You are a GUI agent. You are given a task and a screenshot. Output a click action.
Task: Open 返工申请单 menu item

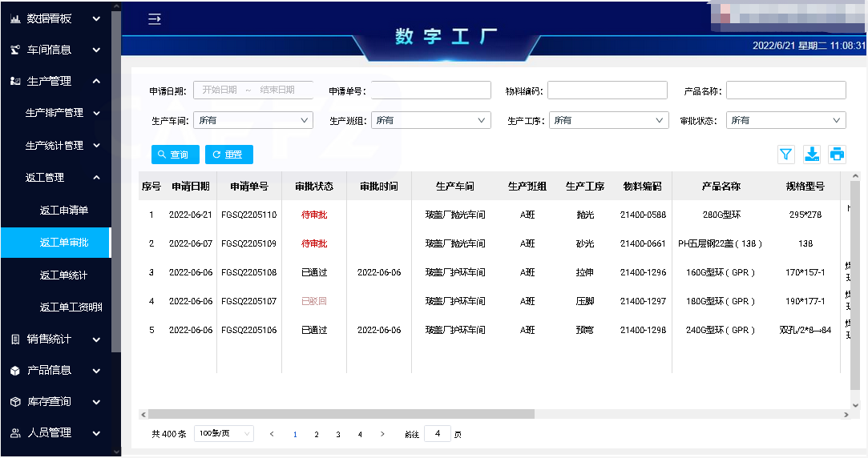tap(64, 210)
